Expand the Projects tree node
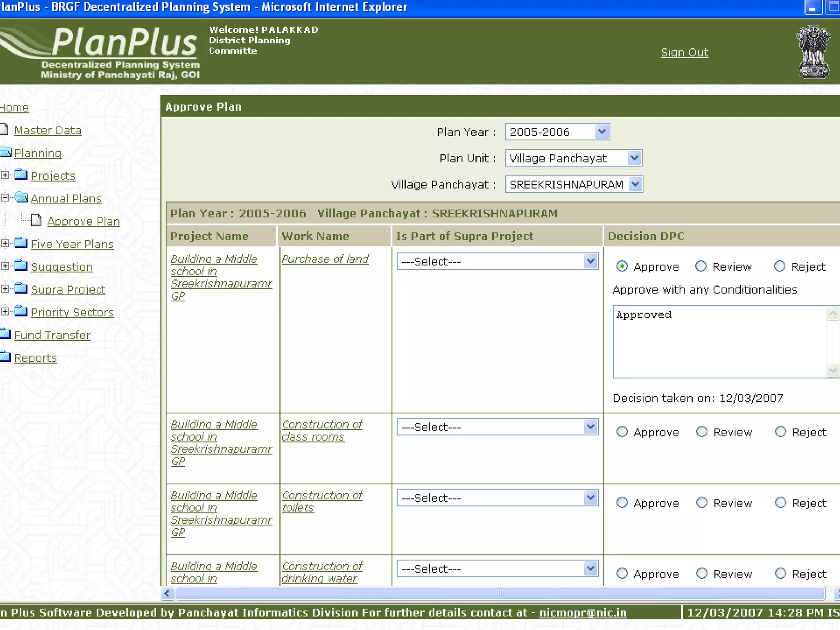Screen dimensions: 840x630 pos(5,175)
